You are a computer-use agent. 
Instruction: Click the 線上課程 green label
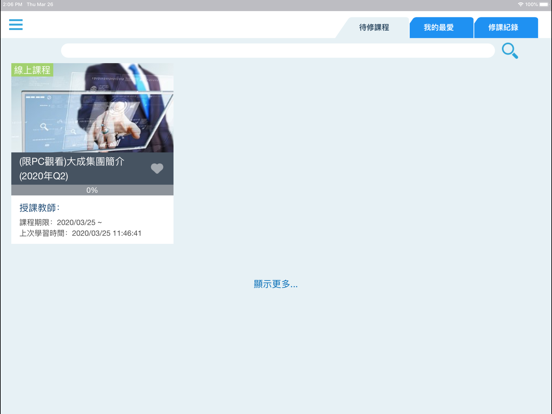[32, 70]
